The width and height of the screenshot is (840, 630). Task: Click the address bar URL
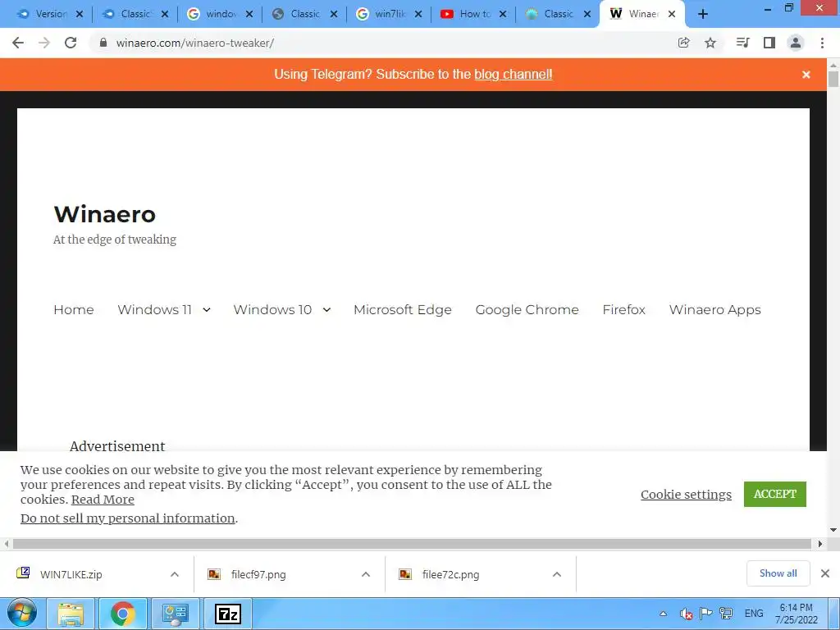[195, 43]
